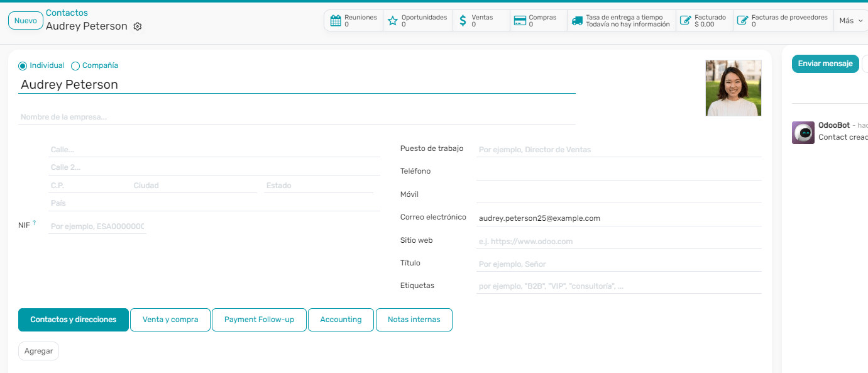Click the Compras credit card icon

[x=520, y=21]
